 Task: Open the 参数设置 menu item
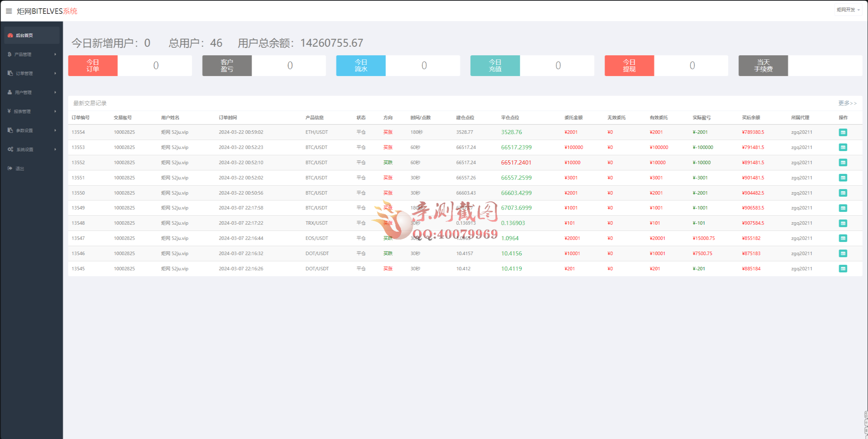pyautogui.click(x=31, y=130)
